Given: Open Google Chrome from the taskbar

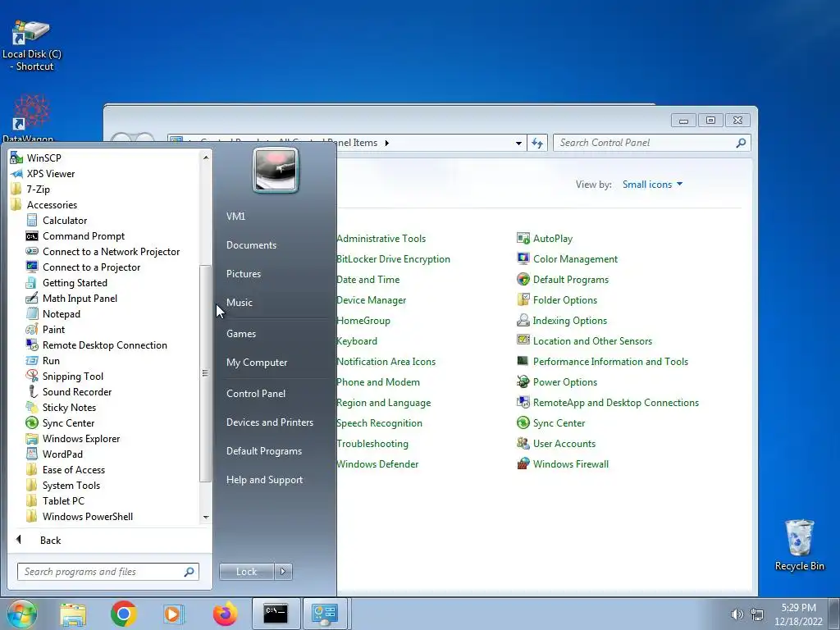Looking at the screenshot, I should 124,614.
